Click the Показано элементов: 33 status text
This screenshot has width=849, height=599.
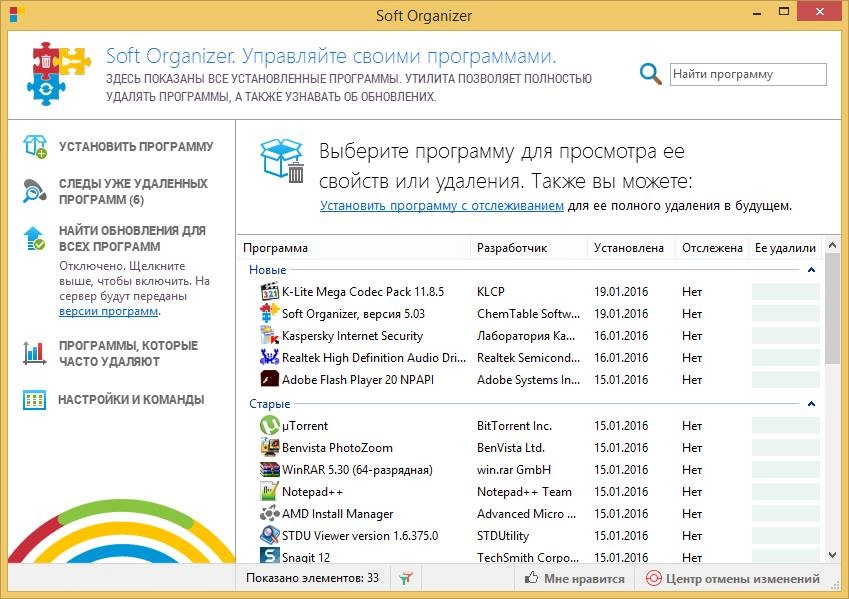(312, 578)
